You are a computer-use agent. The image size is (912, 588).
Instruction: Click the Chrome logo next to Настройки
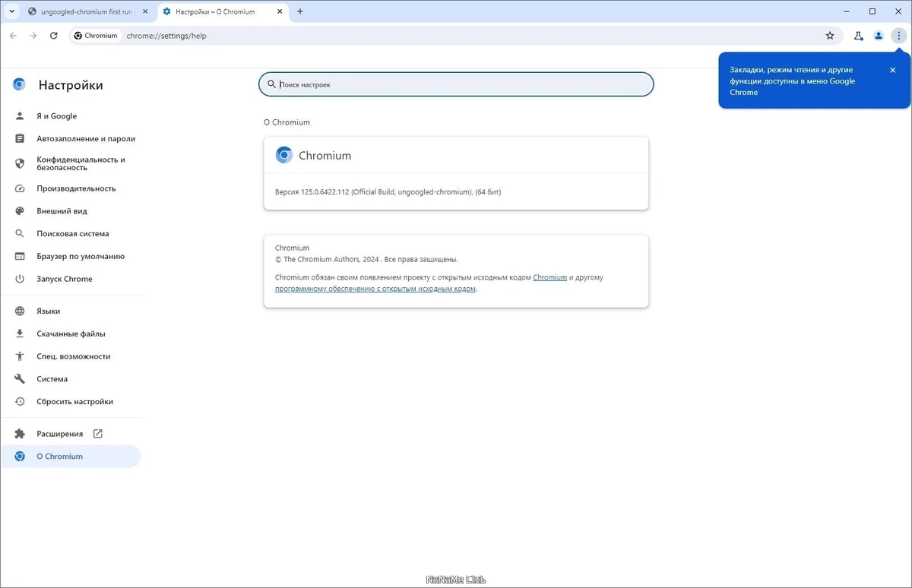pos(19,85)
